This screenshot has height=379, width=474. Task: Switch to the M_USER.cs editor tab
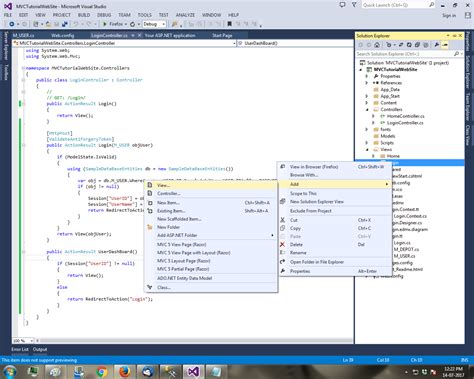(x=23, y=35)
